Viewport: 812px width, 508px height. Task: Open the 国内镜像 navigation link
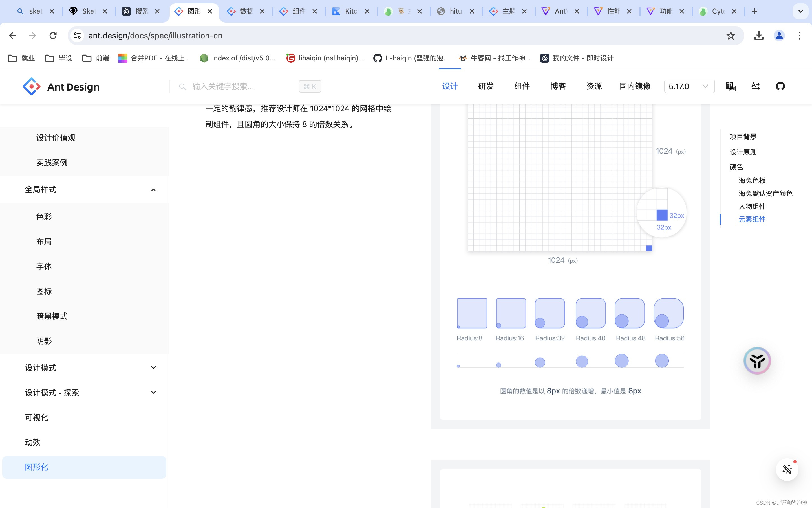point(635,86)
